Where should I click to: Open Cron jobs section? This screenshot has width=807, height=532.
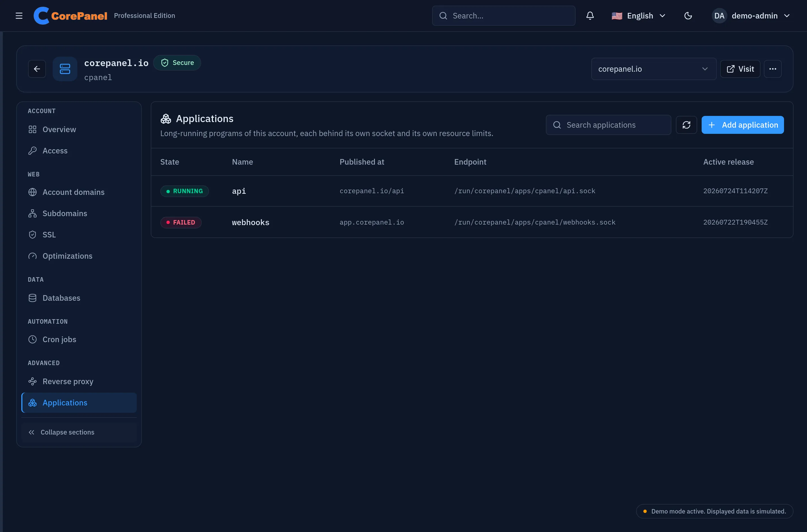tap(79, 339)
